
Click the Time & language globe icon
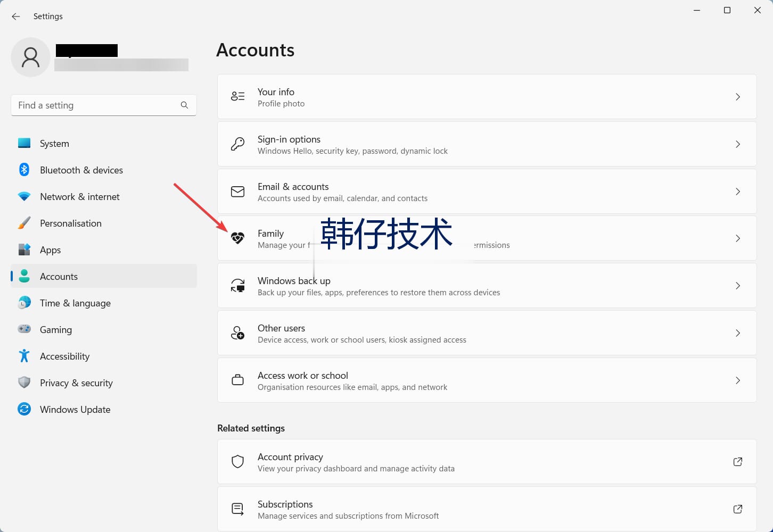pos(24,303)
